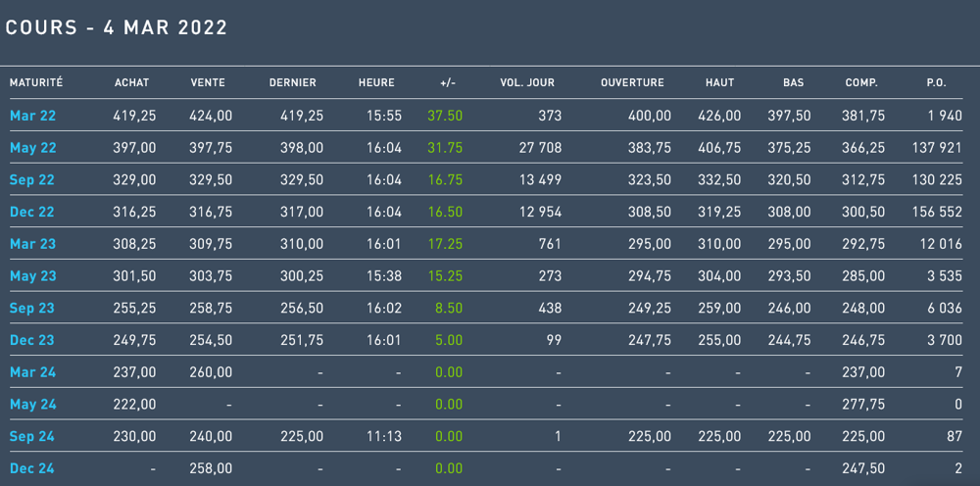Image resolution: width=980 pixels, height=486 pixels.
Task: Click the ACHAT column header
Action: click(132, 82)
